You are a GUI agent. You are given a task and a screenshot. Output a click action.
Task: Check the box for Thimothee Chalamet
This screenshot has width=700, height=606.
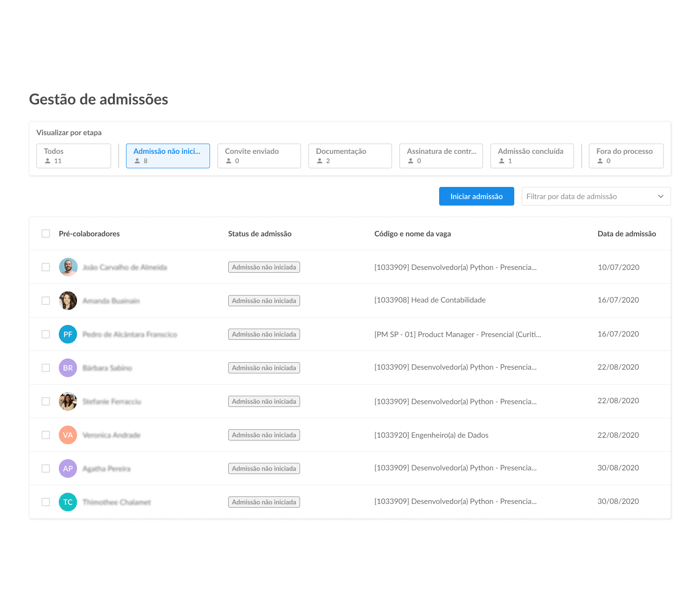(x=46, y=502)
